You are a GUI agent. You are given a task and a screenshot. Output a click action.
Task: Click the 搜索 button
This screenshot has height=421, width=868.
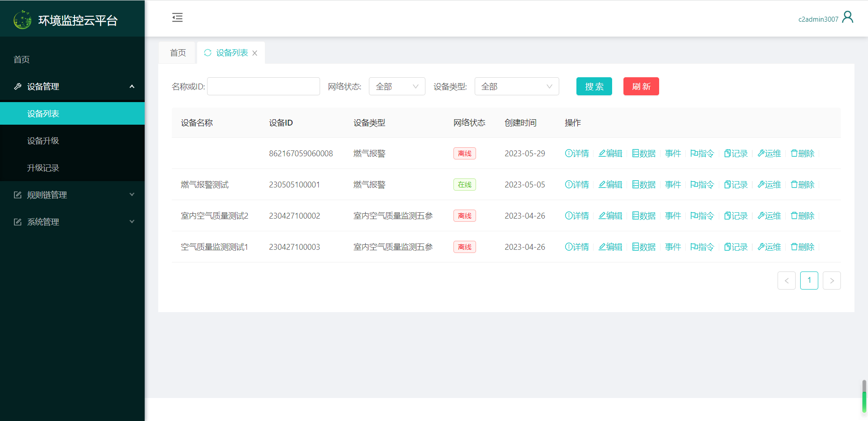tap(594, 86)
